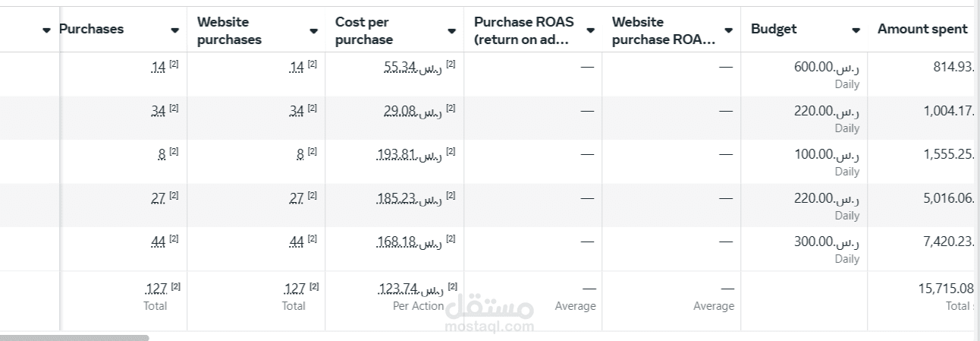Click the Website purchases header label
Image resolution: width=980 pixels, height=341 pixels.
point(229,30)
